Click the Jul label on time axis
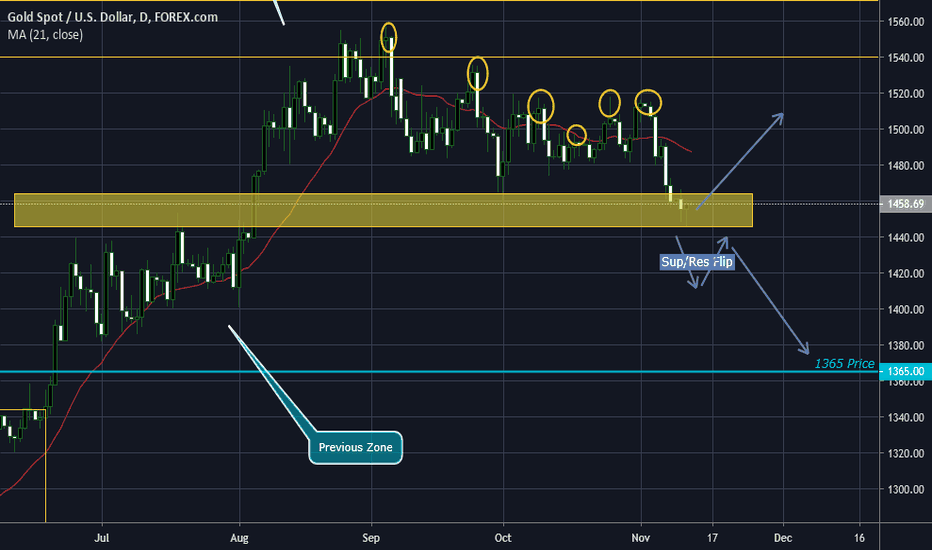Screen dimensions: 932x550 coord(102,538)
